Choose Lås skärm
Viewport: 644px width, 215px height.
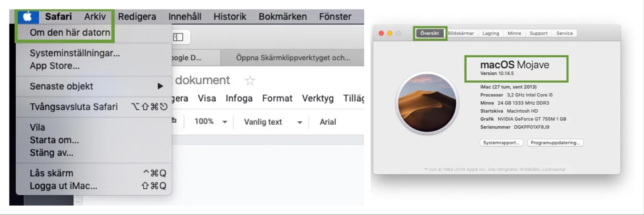pyautogui.click(x=94, y=173)
